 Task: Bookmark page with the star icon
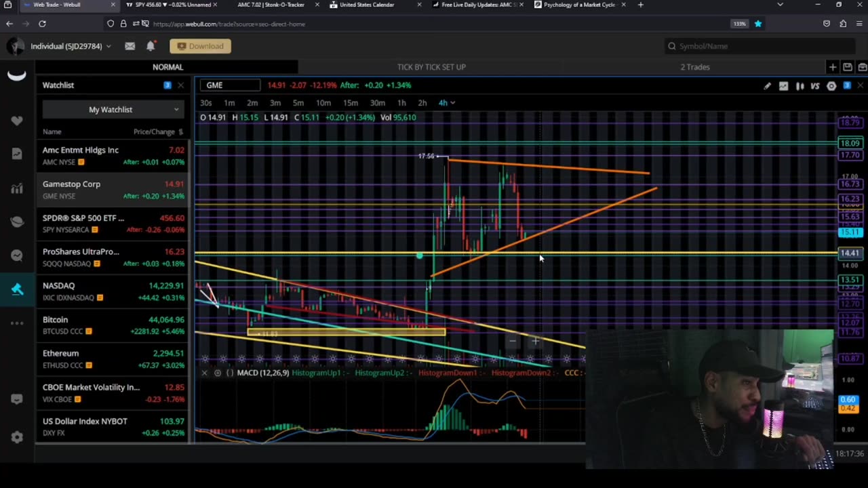pos(758,24)
